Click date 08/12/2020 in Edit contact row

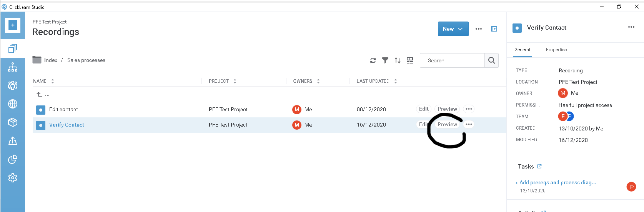(371, 109)
